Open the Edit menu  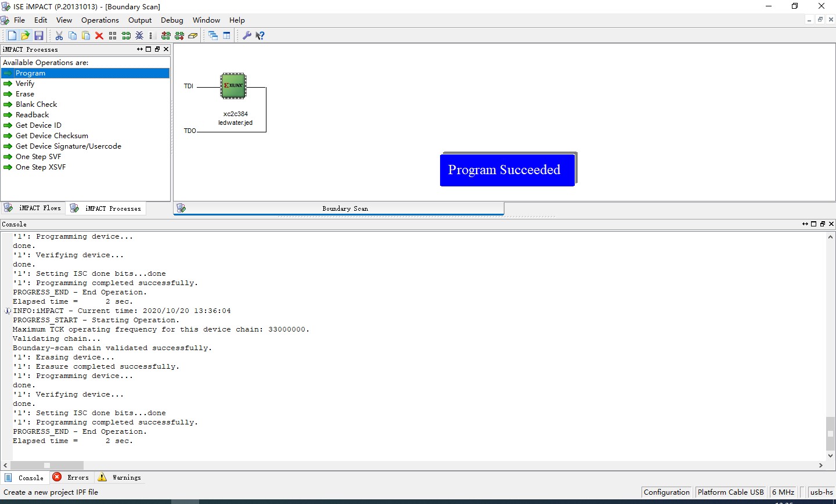[41, 20]
